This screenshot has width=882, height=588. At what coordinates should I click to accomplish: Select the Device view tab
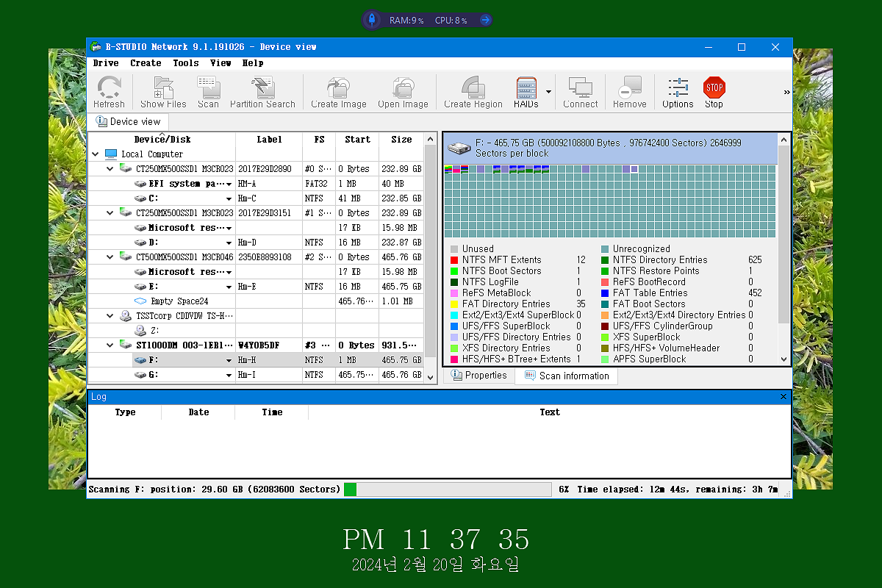[x=129, y=122]
